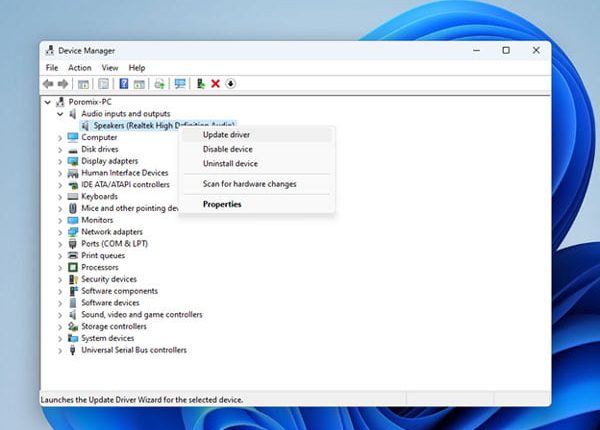The height and width of the screenshot is (430, 600).
Task: Click the Back arrow in the toolbar
Action: [48, 83]
